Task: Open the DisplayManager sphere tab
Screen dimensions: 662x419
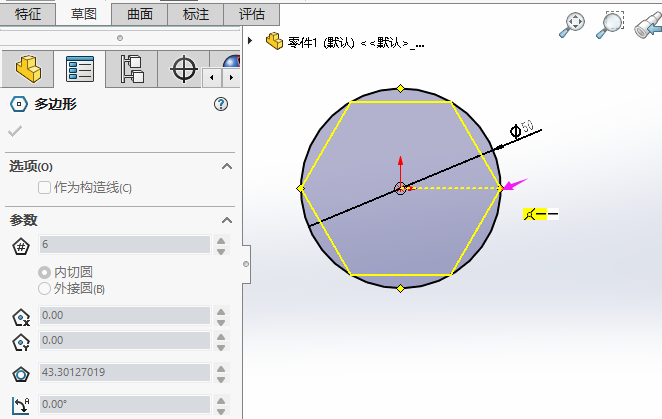Action: [x=231, y=63]
